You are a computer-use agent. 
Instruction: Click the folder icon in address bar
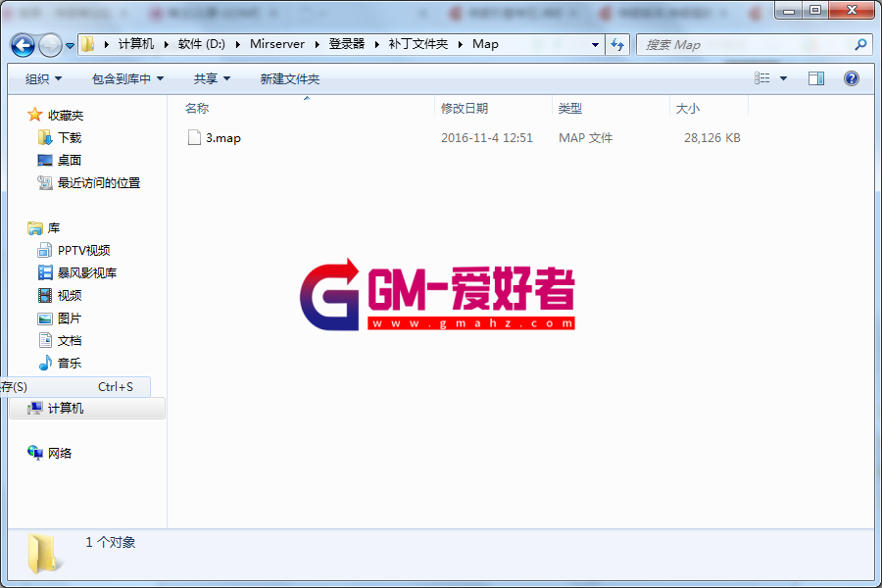pos(88,44)
